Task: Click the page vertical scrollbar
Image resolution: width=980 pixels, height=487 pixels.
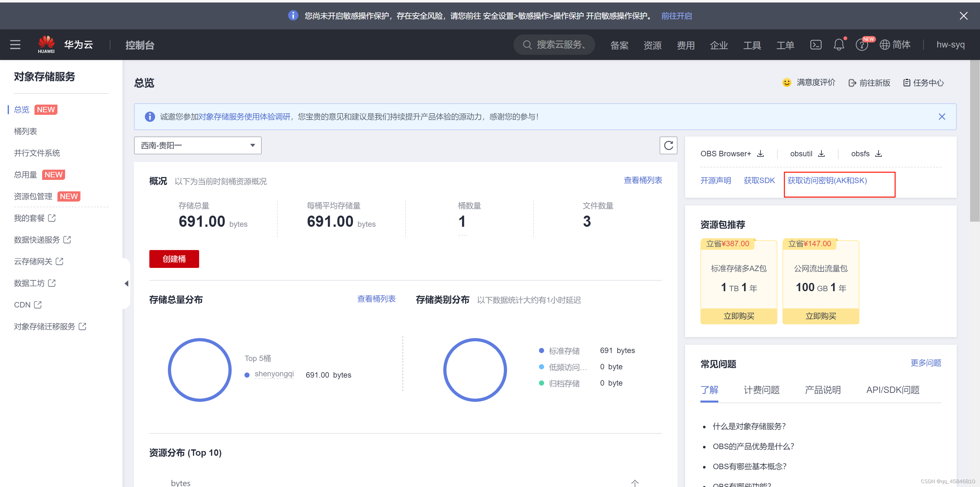Action: pyautogui.click(x=975, y=141)
